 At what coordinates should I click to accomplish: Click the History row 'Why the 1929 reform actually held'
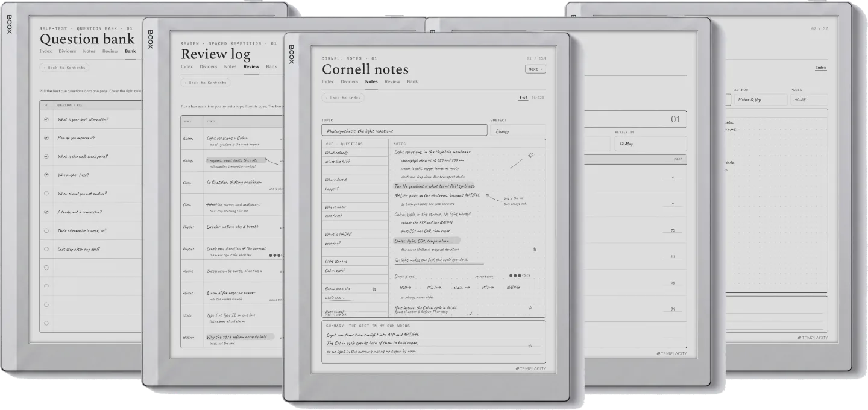click(x=232, y=338)
